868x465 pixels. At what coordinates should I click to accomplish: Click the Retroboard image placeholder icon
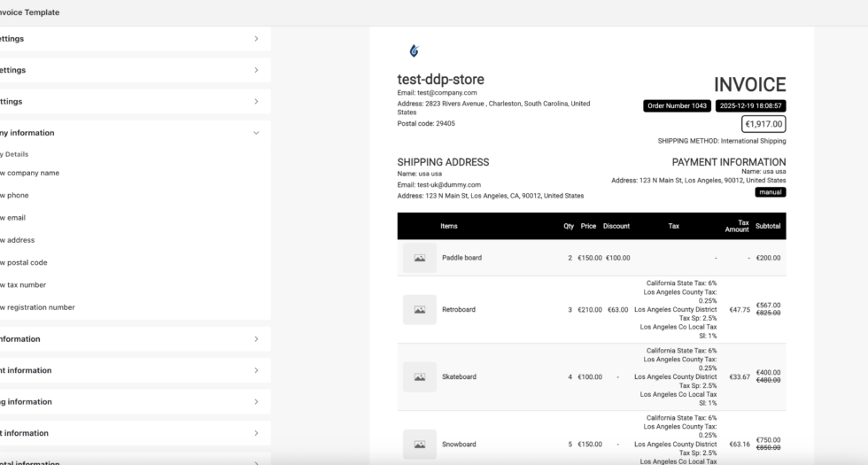pos(419,309)
